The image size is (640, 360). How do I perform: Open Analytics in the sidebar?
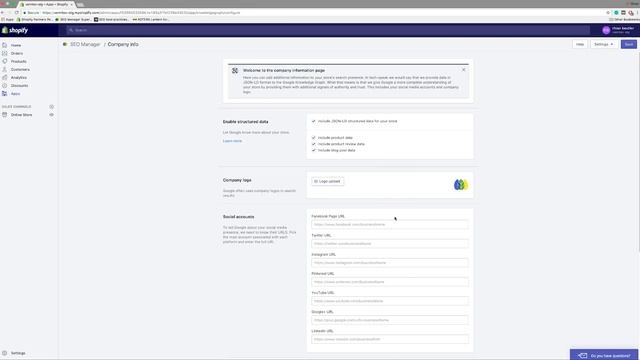tap(19, 78)
